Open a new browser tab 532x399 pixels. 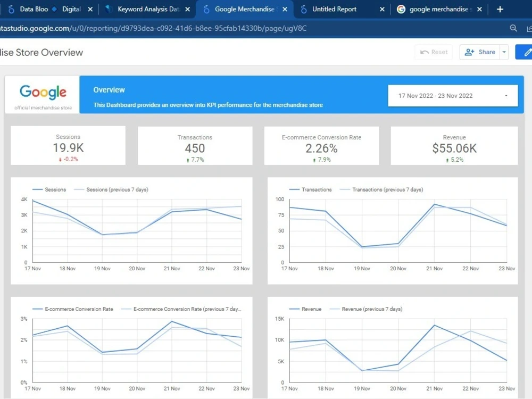tap(500, 10)
